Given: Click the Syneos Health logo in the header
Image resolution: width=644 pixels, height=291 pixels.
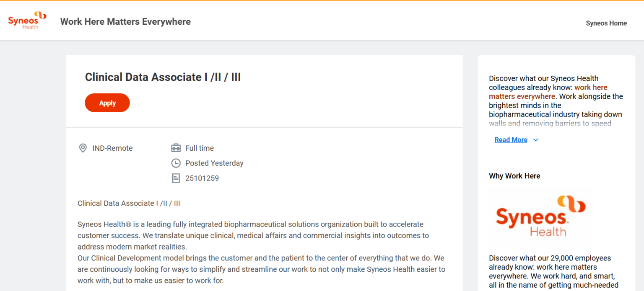Looking at the screenshot, I should click(27, 20).
